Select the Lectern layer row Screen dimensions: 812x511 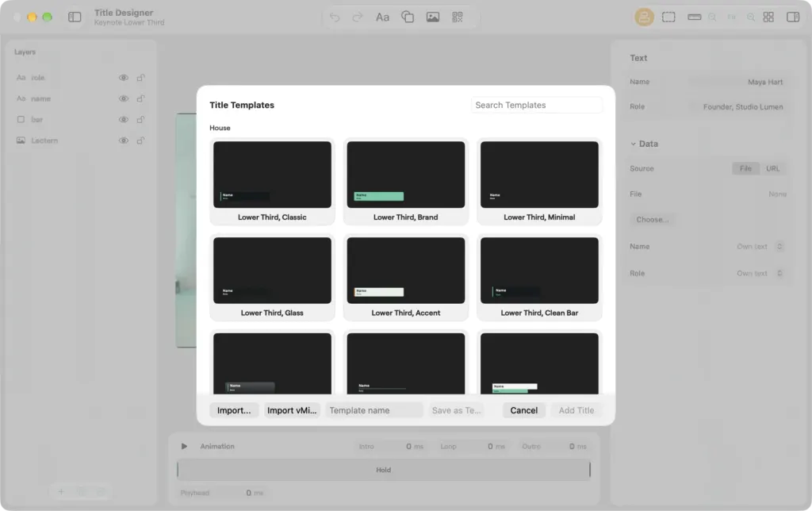(x=80, y=140)
